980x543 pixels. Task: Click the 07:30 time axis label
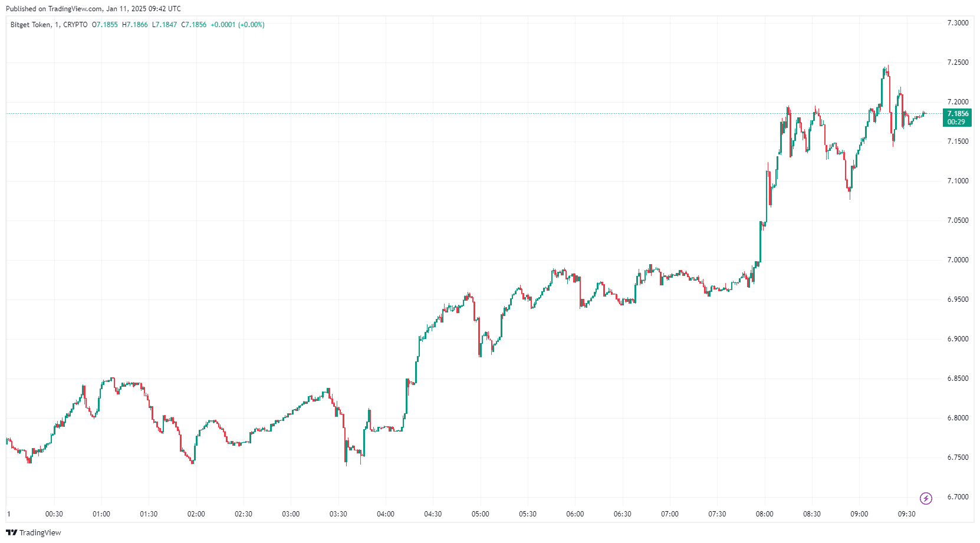717,514
